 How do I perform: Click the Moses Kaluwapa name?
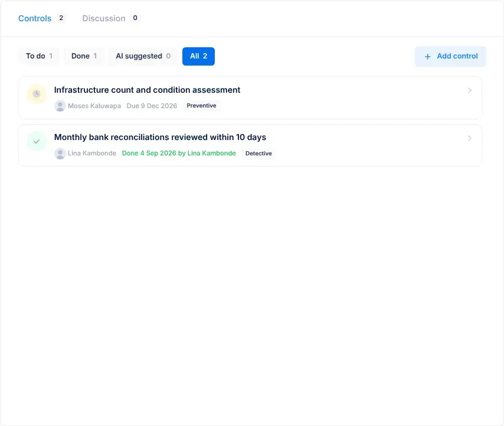(x=94, y=106)
